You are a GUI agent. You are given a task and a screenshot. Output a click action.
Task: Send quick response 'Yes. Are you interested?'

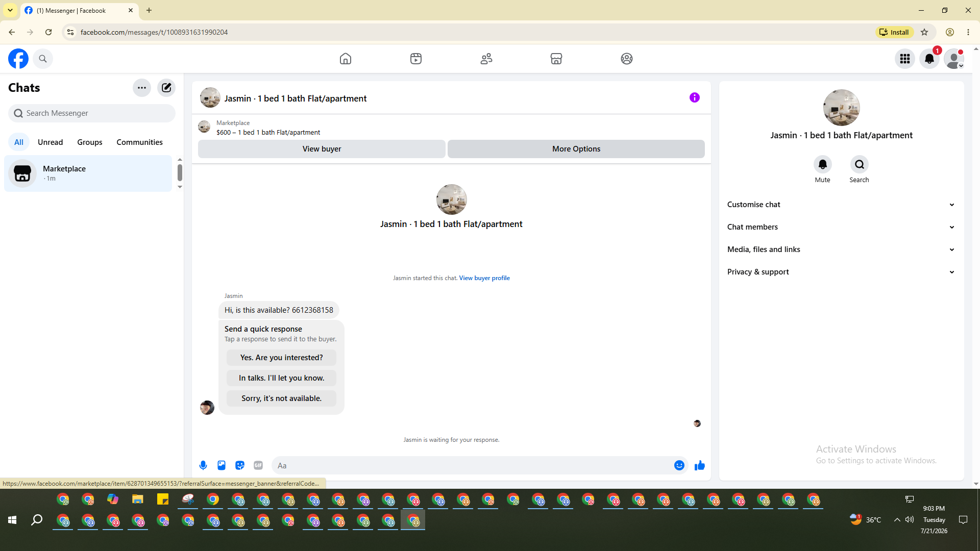[282, 358]
